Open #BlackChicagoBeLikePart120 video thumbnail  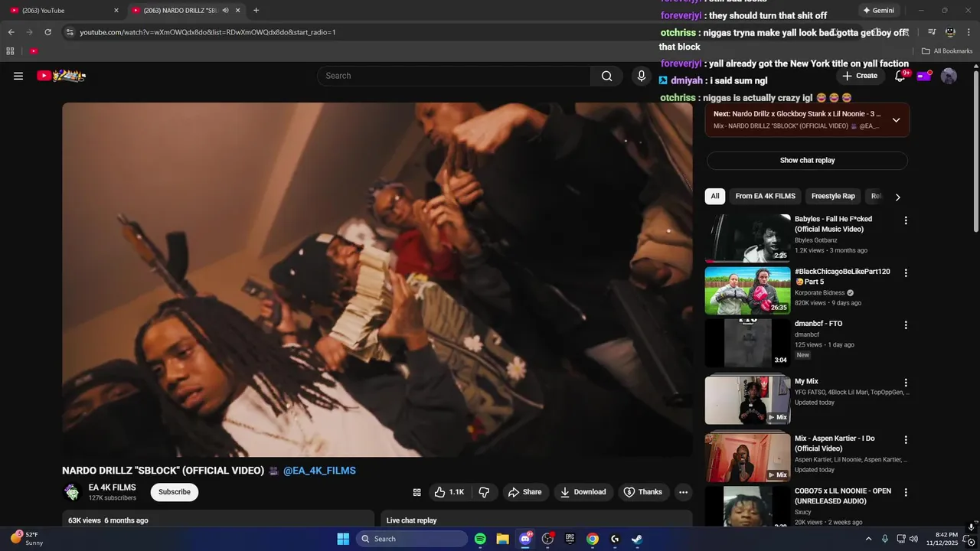coord(748,291)
